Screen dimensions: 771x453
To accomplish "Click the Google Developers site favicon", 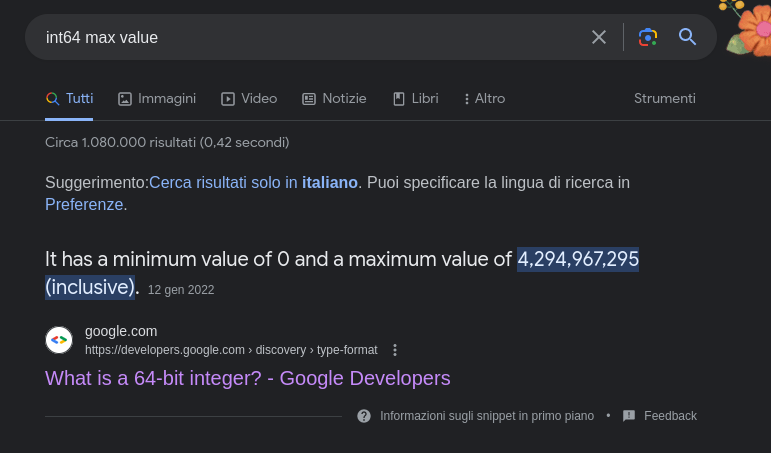I will [x=59, y=340].
